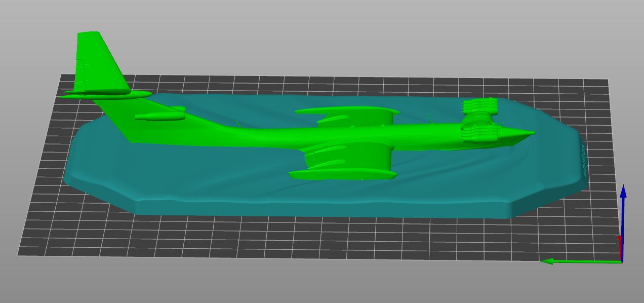Click the pointed nose tip of the aircraft
Viewport: 644px width, 303px height.
click(532, 133)
